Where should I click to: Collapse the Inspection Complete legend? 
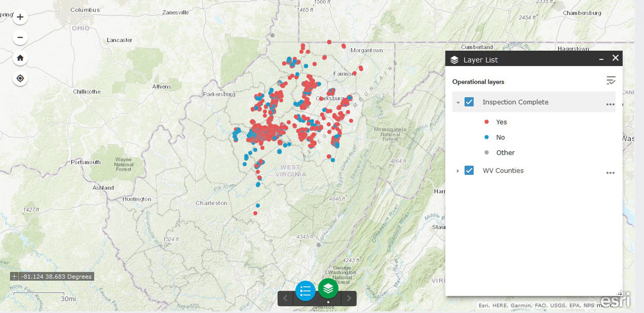pos(458,102)
